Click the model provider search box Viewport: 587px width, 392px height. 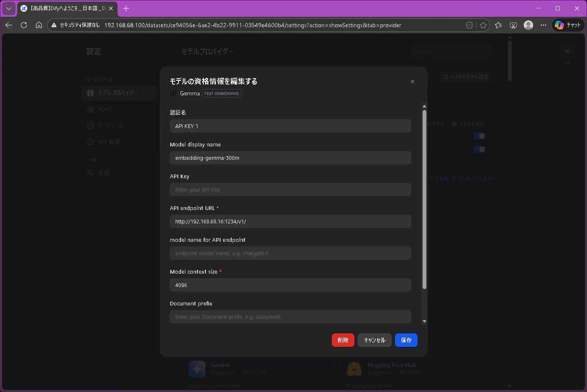click(451, 51)
